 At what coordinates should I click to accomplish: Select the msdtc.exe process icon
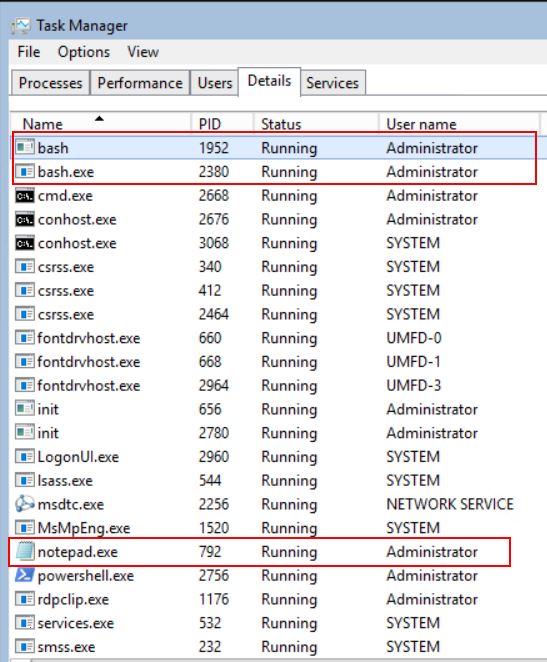tap(24, 504)
